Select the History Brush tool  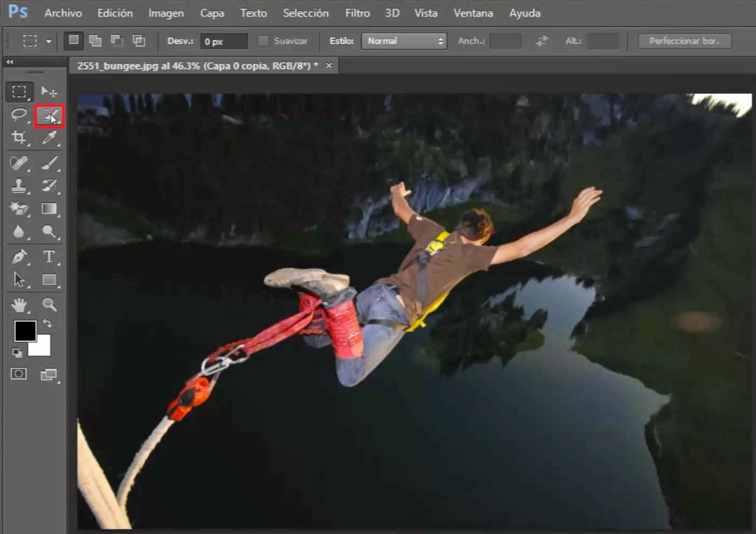pos(49,186)
